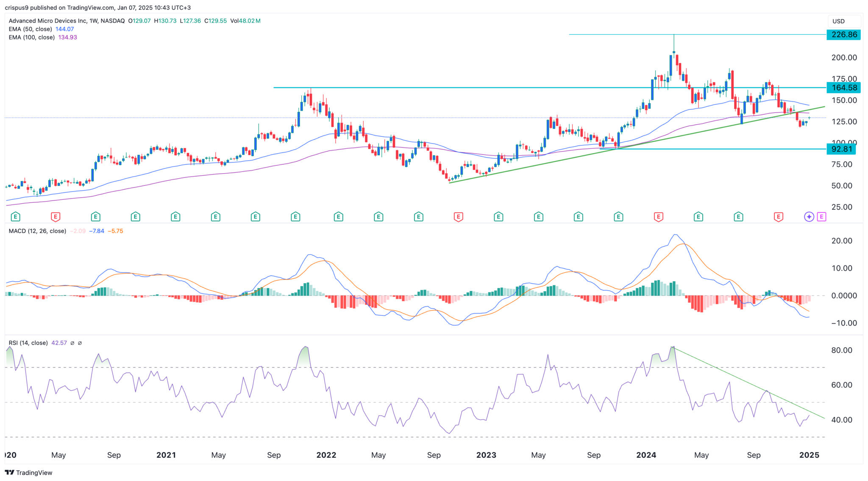
Task: Click the 2025 label on the time axis
Action: (809, 455)
